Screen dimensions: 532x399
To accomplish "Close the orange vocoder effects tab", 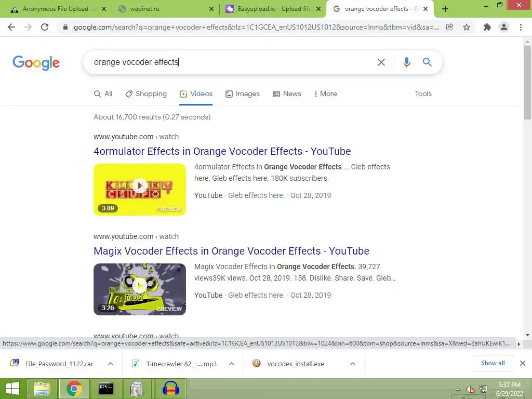I will (x=425, y=9).
